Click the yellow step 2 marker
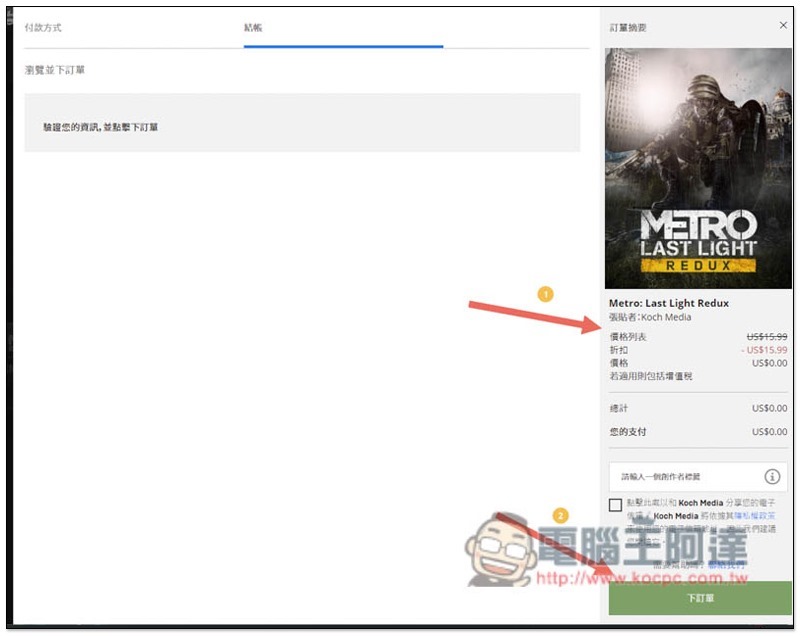Viewport: 800px width, 636px height. click(561, 516)
